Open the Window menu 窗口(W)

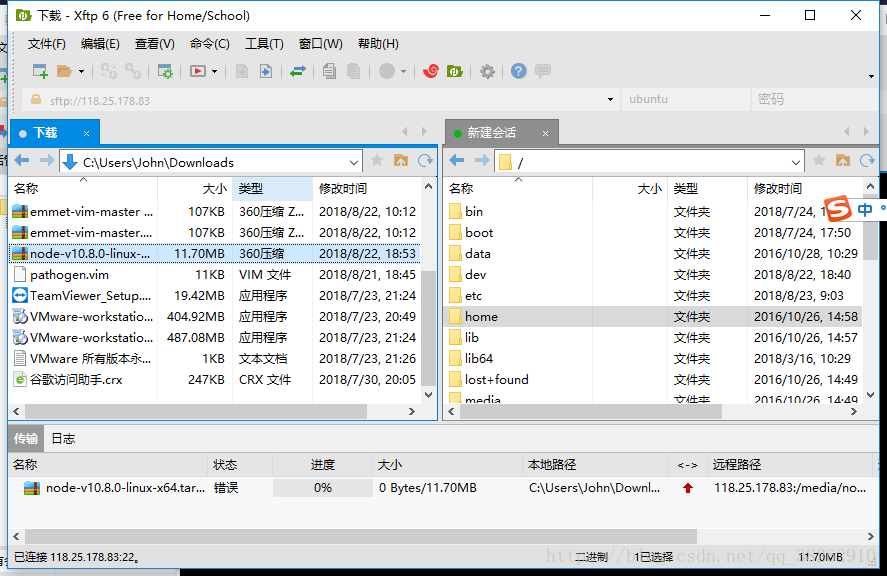coord(320,44)
